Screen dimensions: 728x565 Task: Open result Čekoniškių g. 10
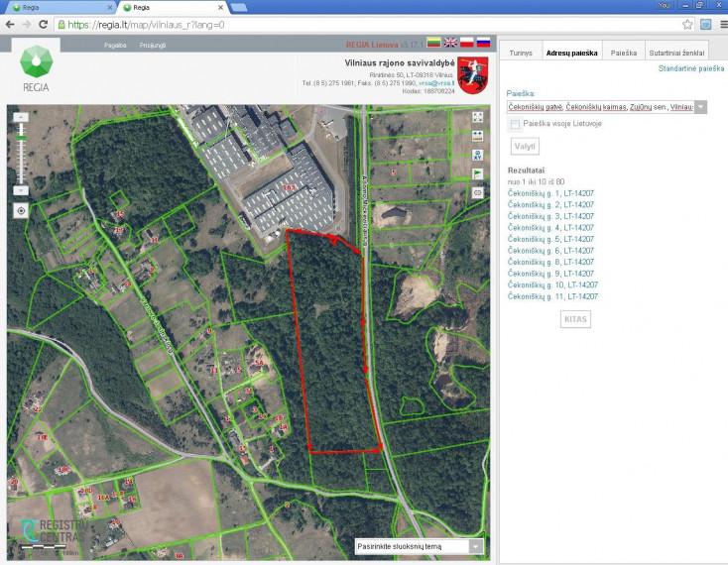click(x=552, y=284)
